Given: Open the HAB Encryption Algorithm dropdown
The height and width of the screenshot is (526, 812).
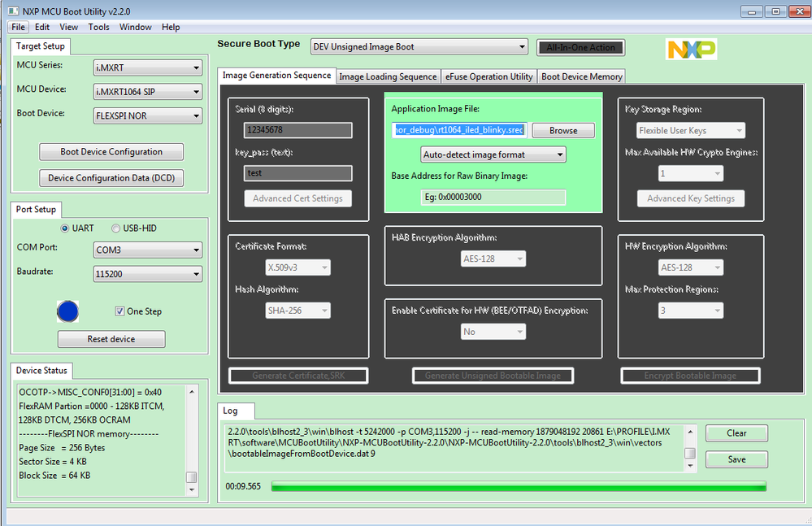Looking at the screenshot, I should pyautogui.click(x=493, y=259).
